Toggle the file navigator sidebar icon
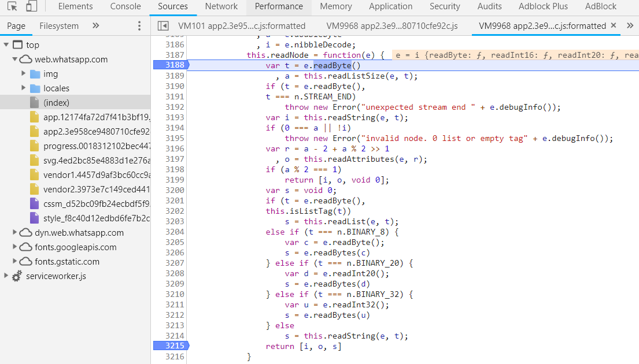Image resolution: width=639 pixels, height=364 pixels. pyautogui.click(x=163, y=26)
